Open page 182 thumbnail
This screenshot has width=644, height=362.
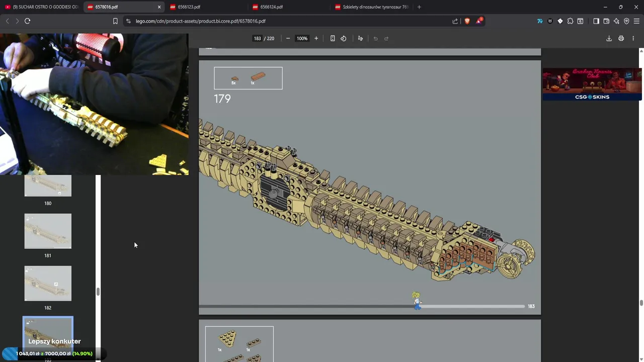(x=48, y=284)
